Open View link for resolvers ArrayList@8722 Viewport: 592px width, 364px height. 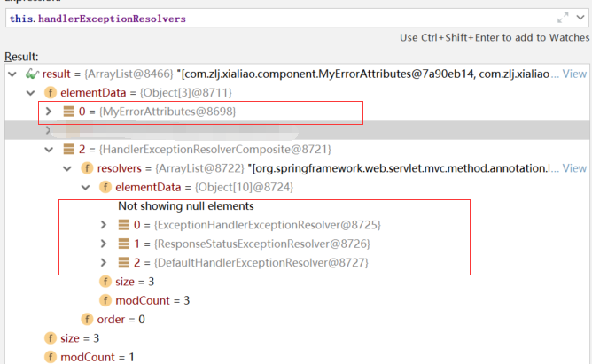tap(574, 168)
